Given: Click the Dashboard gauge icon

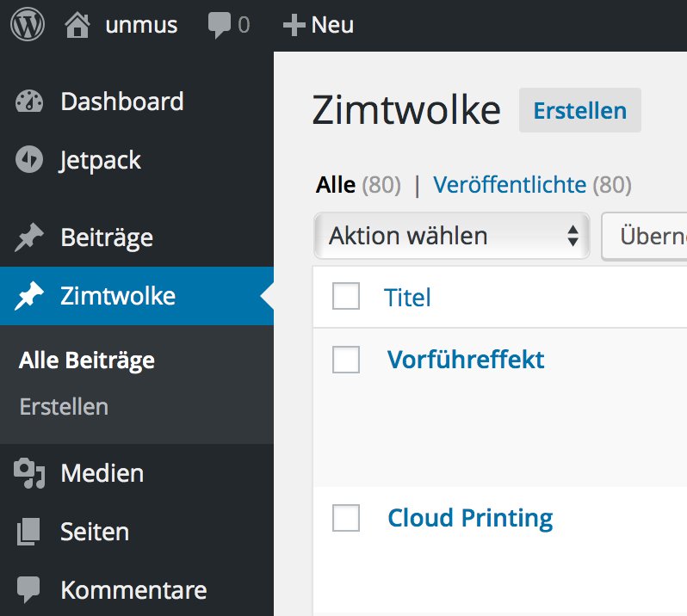Looking at the screenshot, I should (x=29, y=102).
